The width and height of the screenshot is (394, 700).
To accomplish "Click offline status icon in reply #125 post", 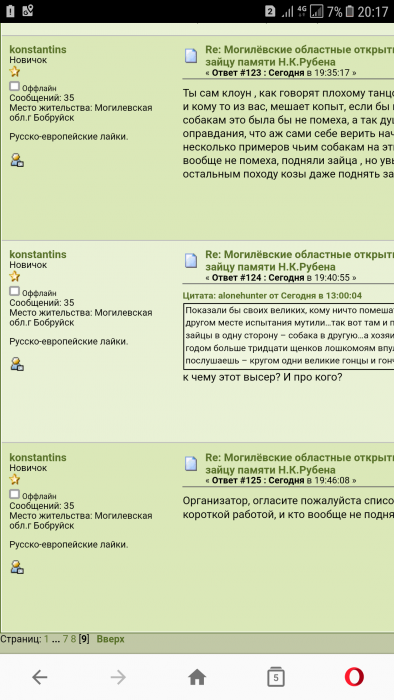I will pyautogui.click(x=15, y=494).
